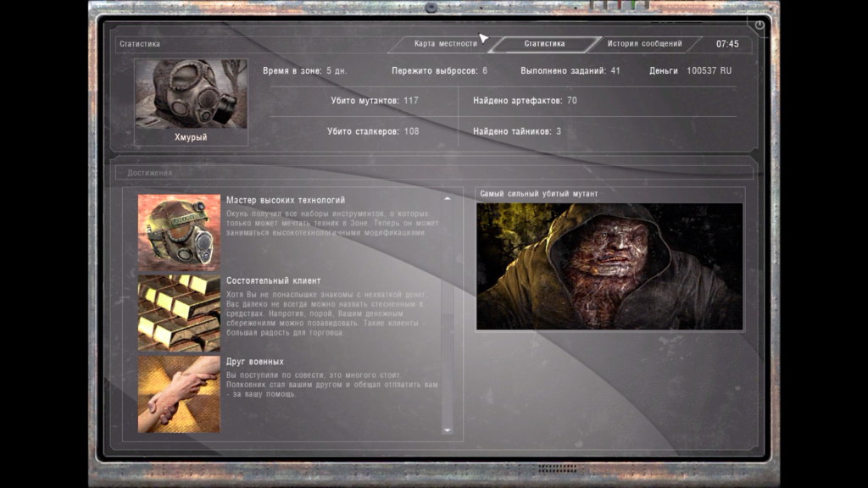Click the Найдено артефактов: 70 stat

(x=525, y=101)
